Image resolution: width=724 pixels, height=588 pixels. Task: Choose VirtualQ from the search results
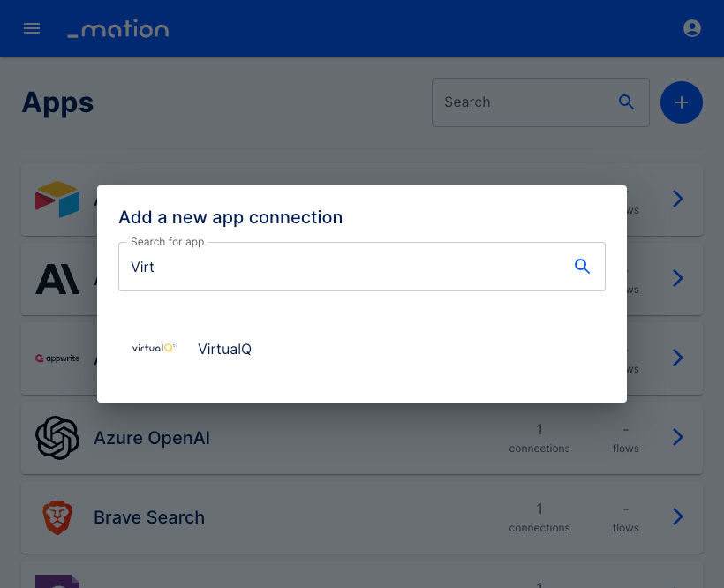pyautogui.click(x=224, y=349)
